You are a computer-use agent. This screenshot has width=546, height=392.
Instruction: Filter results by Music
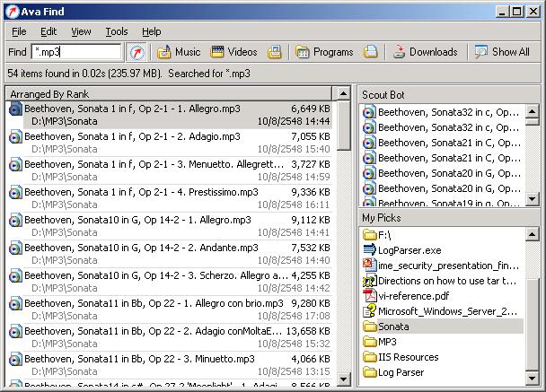[179, 52]
